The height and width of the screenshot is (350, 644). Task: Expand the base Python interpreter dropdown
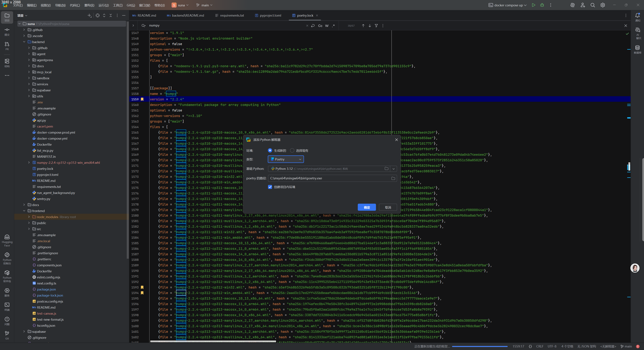pos(393,169)
